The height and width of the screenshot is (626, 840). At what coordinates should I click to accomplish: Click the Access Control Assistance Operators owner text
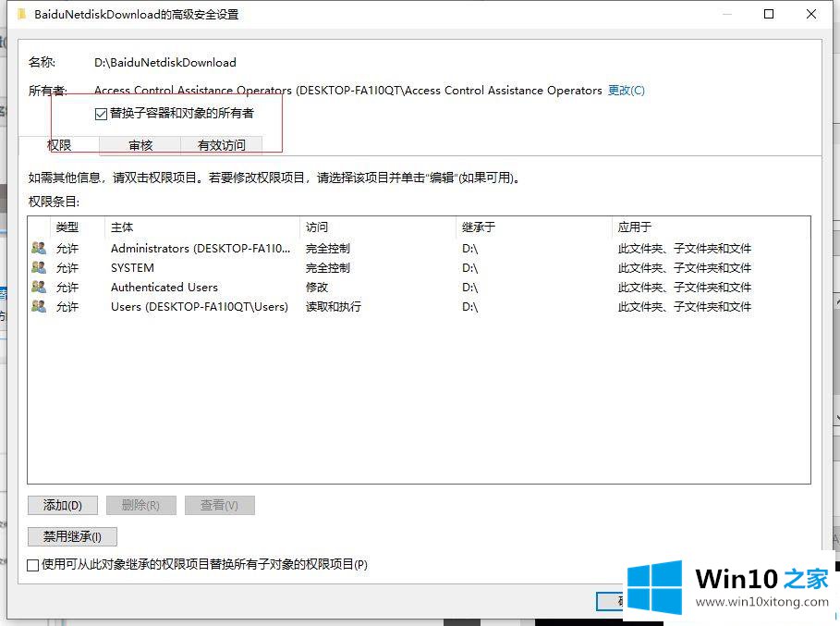[x=347, y=91]
